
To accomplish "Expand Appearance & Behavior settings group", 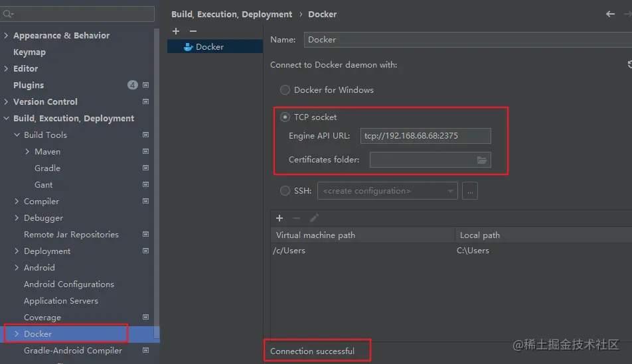I will 6,35.
